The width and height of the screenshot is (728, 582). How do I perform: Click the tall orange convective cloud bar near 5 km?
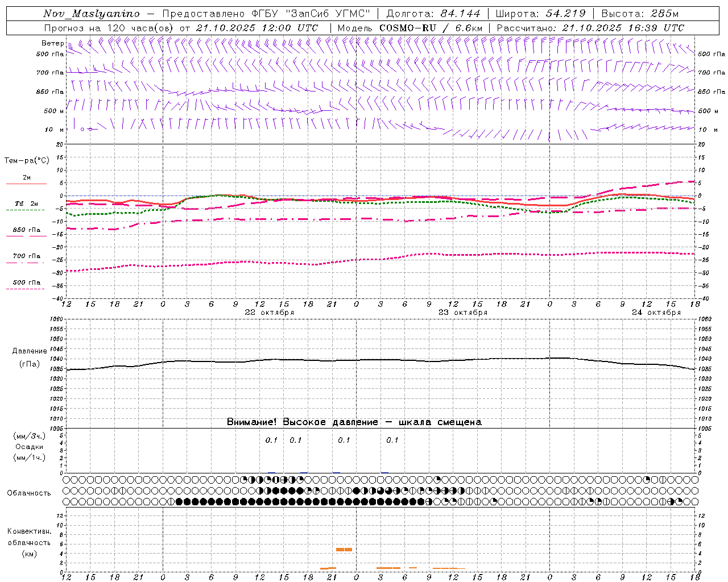(x=344, y=549)
